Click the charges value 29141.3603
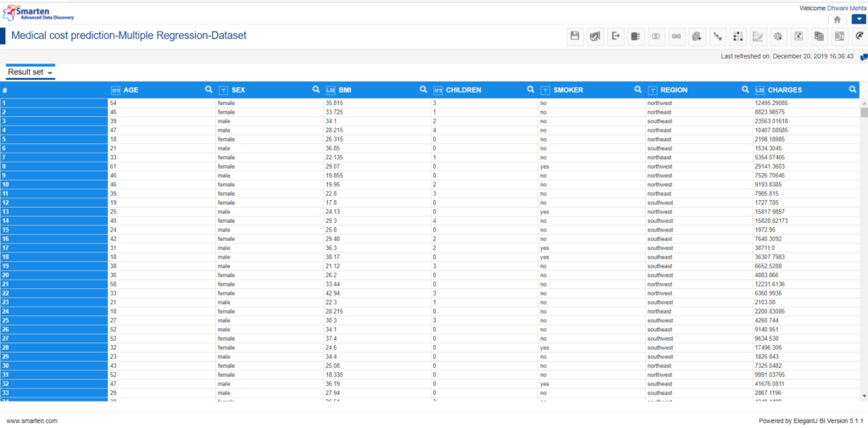The width and height of the screenshot is (868, 428). (769, 167)
